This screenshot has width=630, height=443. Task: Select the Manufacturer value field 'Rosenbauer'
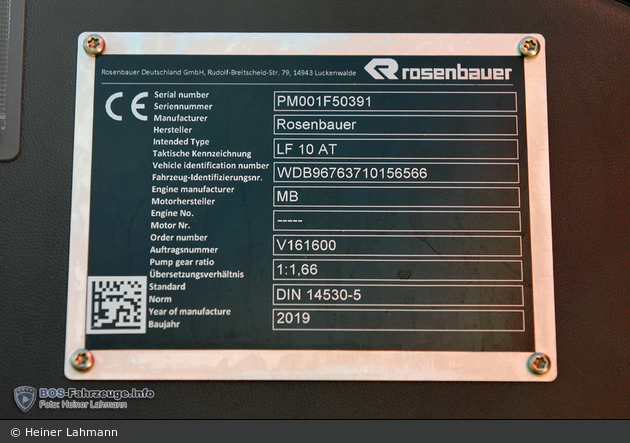pyautogui.click(x=395, y=125)
